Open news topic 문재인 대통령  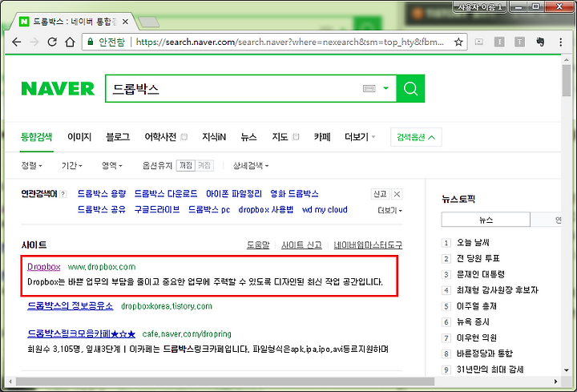(481, 274)
